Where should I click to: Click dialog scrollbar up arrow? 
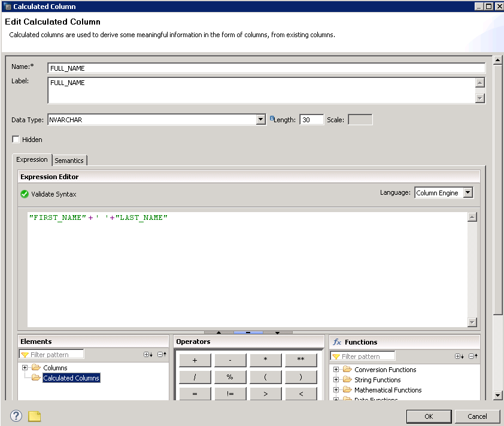[497, 60]
